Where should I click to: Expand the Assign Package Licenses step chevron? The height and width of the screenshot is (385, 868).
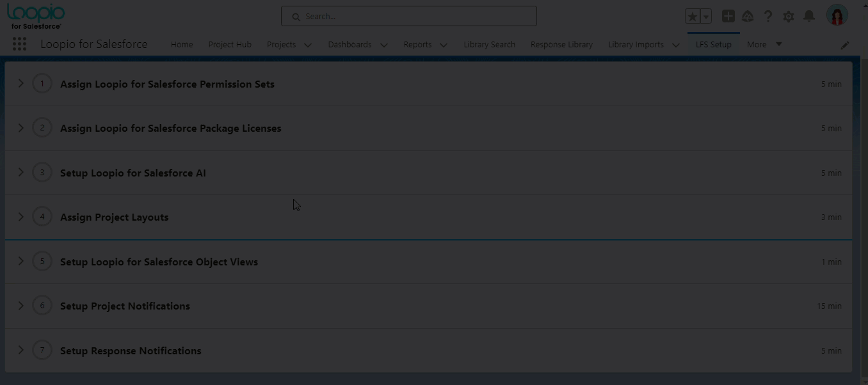[x=20, y=128]
